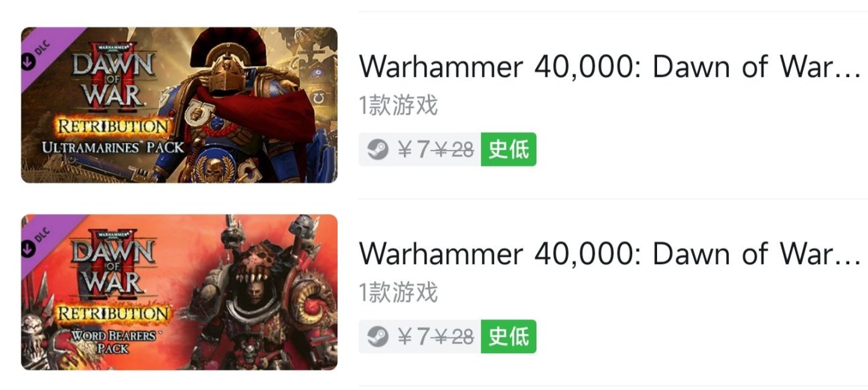Click the green 史低 badge for the Ultramarines Pack
This screenshot has width=868, height=390.
point(508,149)
